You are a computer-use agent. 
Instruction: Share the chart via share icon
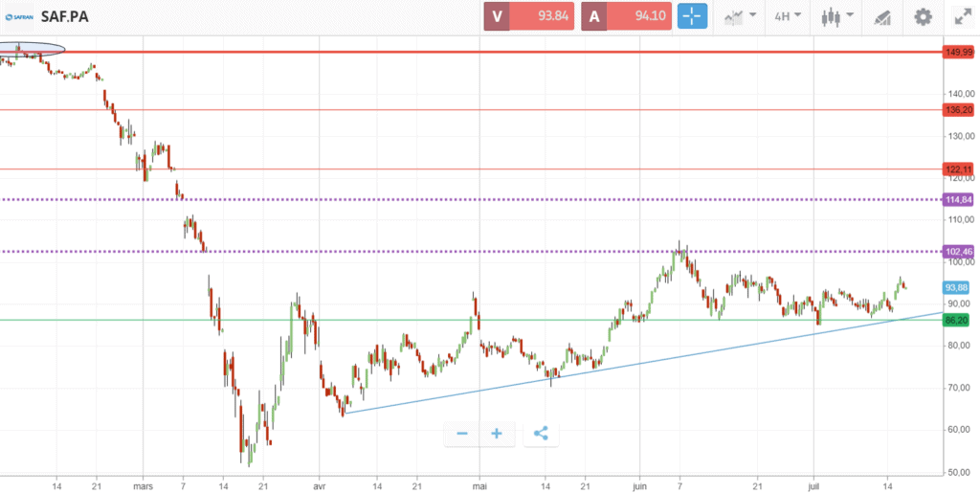(x=542, y=434)
